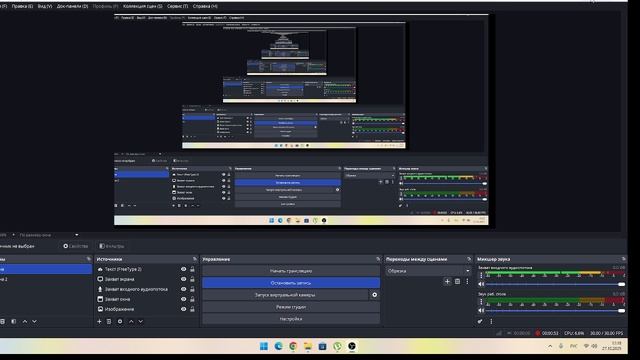
Task: Show hidden tray icons chevron
Action: (x=550, y=346)
